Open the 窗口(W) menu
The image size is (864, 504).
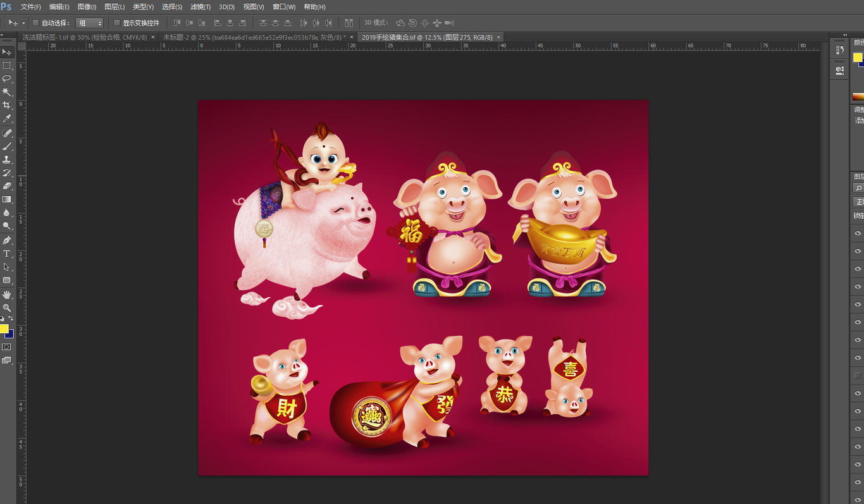tap(284, 7)
